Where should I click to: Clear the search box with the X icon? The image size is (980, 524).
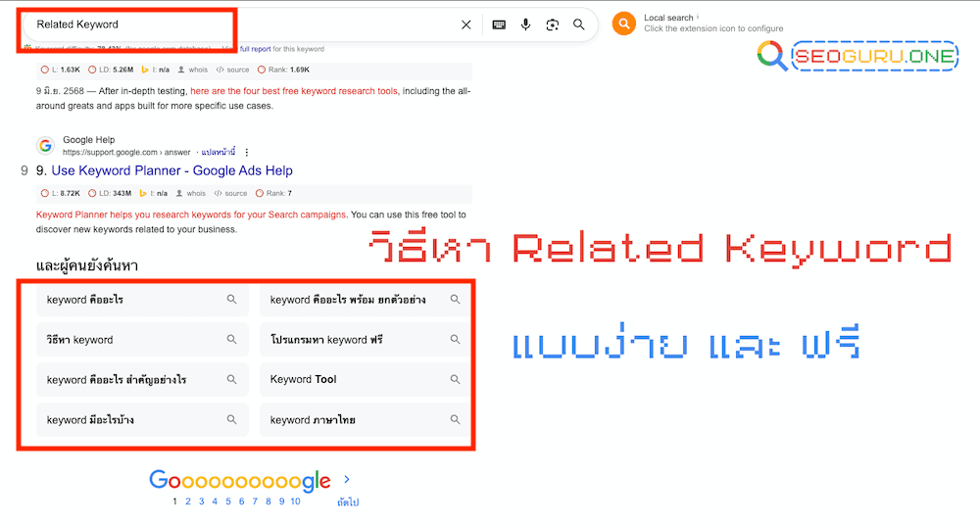click(x=466, y=25)
